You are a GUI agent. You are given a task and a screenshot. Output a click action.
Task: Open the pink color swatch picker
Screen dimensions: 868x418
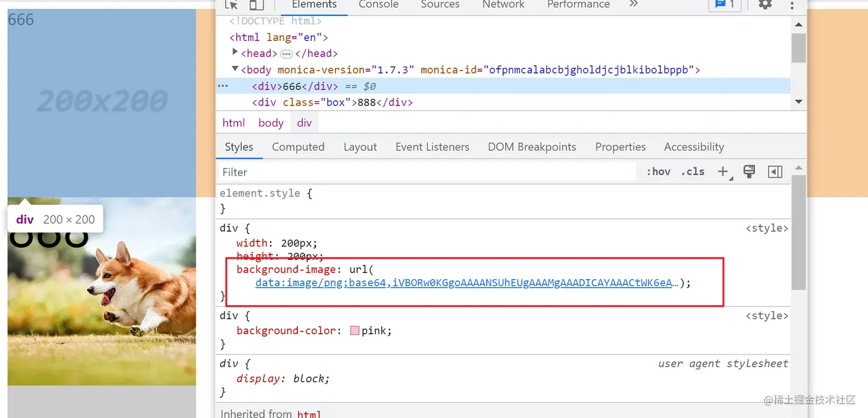[x=355, y=331]
